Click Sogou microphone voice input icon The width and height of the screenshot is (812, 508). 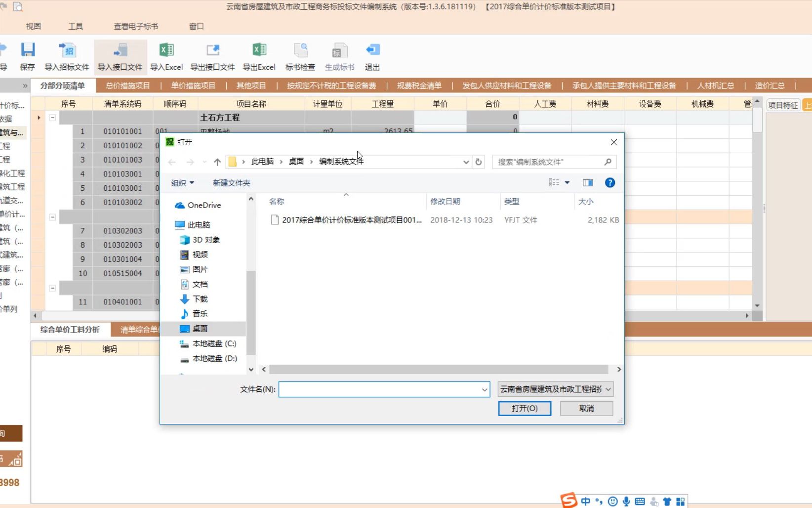(x=626, y=502)
